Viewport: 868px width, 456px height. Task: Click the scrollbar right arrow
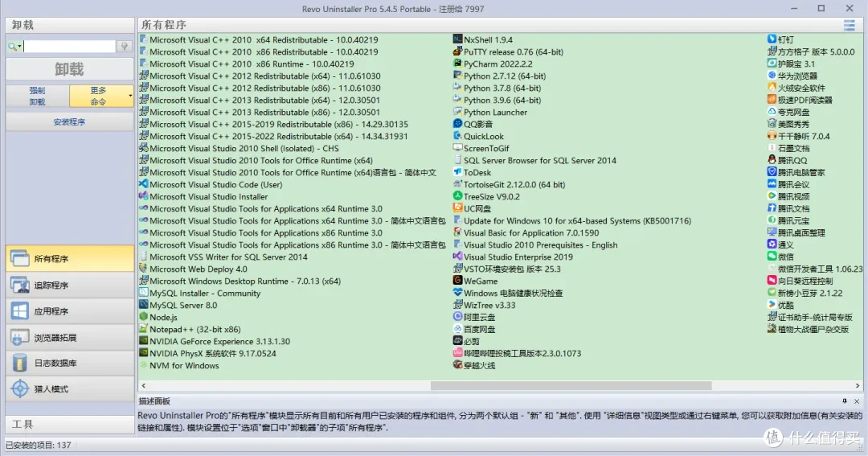tap(857, 386)
